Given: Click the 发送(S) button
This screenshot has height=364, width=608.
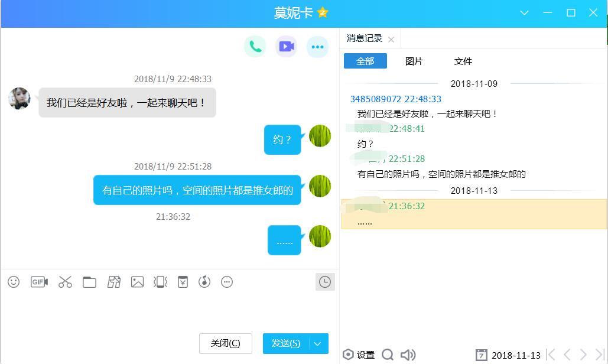Looking at the screenshot, I should pyautogui.click(x=286, y=343).
